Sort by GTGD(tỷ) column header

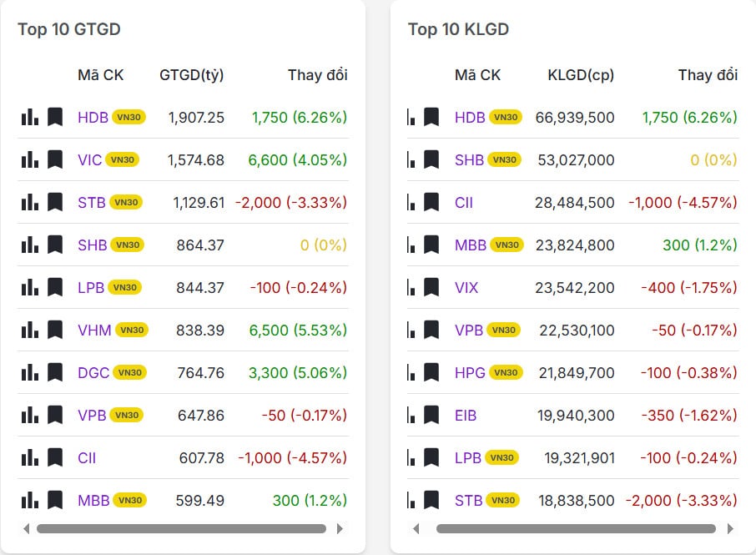click(191, 75)
